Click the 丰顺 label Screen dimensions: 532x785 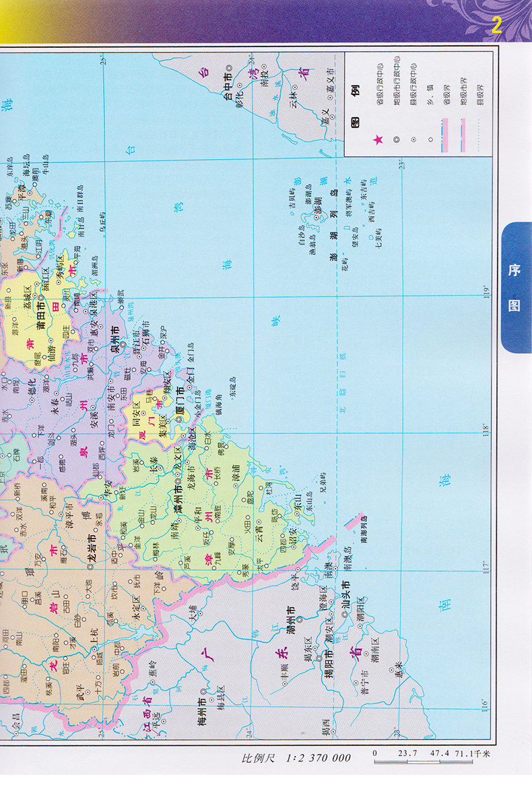[x=286, y=671]
